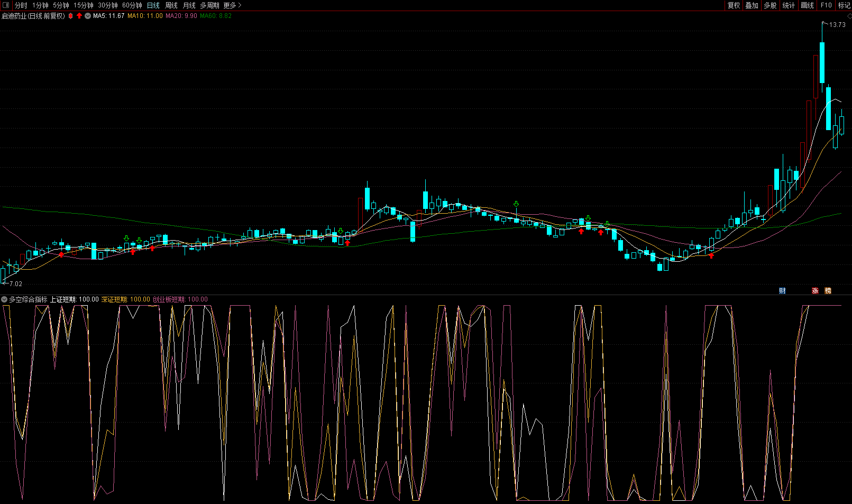This screenshot has height=504, width=852.
Task: Click the MA20: 9.90 label
Action: click(181, 16)
